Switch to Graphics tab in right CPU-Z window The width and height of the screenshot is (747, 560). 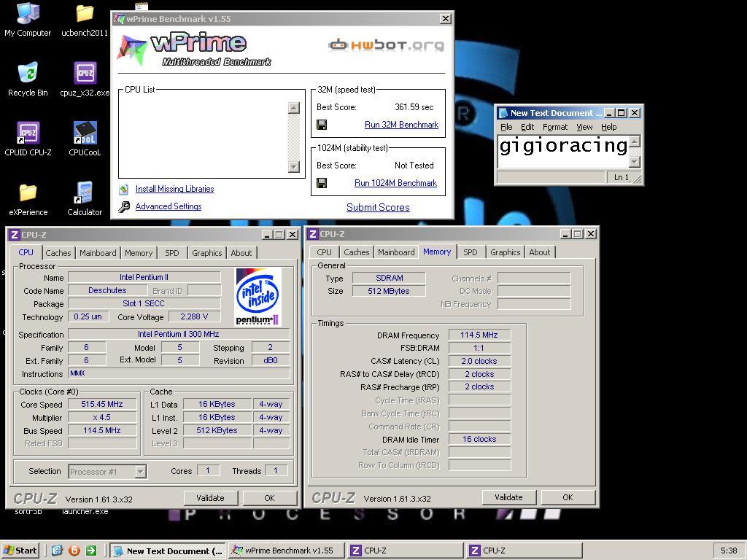pyautogui.click(x=505, y=252)
